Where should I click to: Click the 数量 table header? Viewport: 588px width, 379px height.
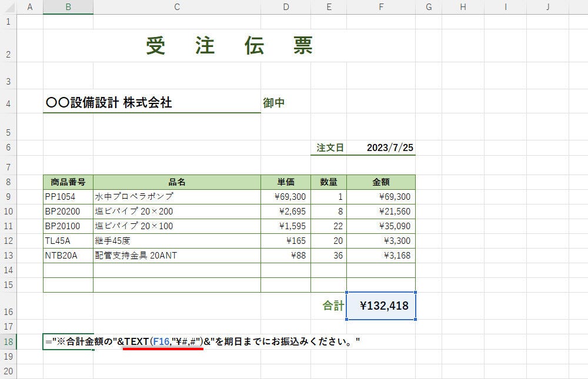(x=329, y=182)
